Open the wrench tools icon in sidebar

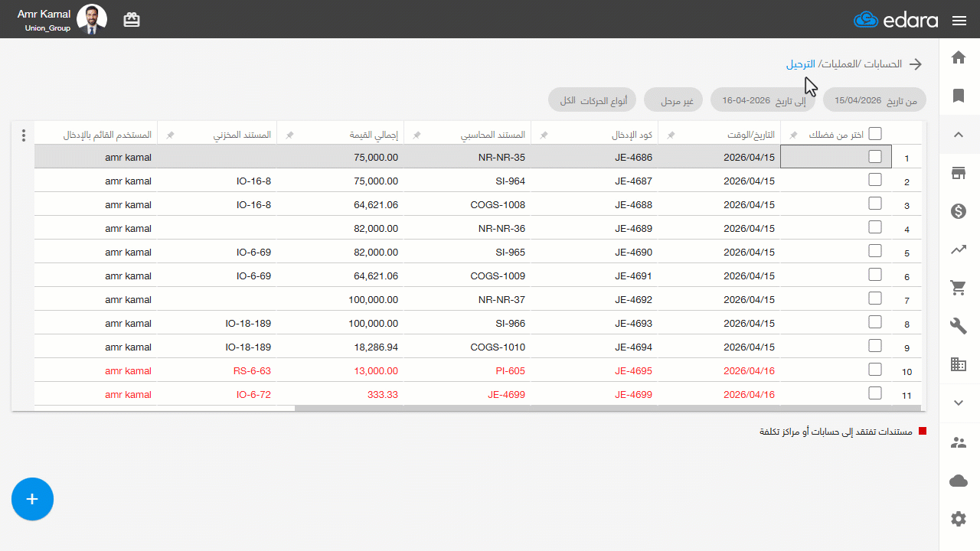pyautogui.click(x=959, y=326)
